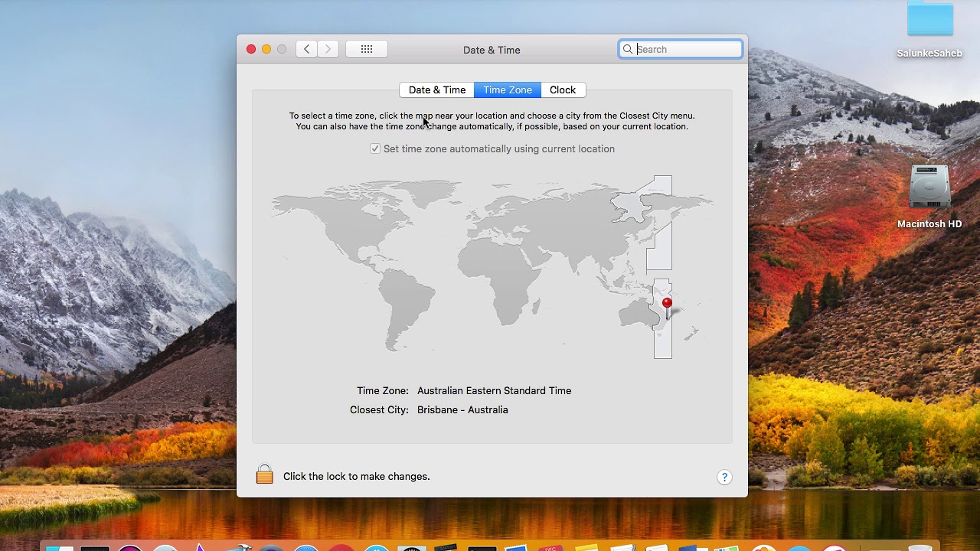Click the forward navigation arrow
Viewport: 980px width, 551px height.
[328, 48]
